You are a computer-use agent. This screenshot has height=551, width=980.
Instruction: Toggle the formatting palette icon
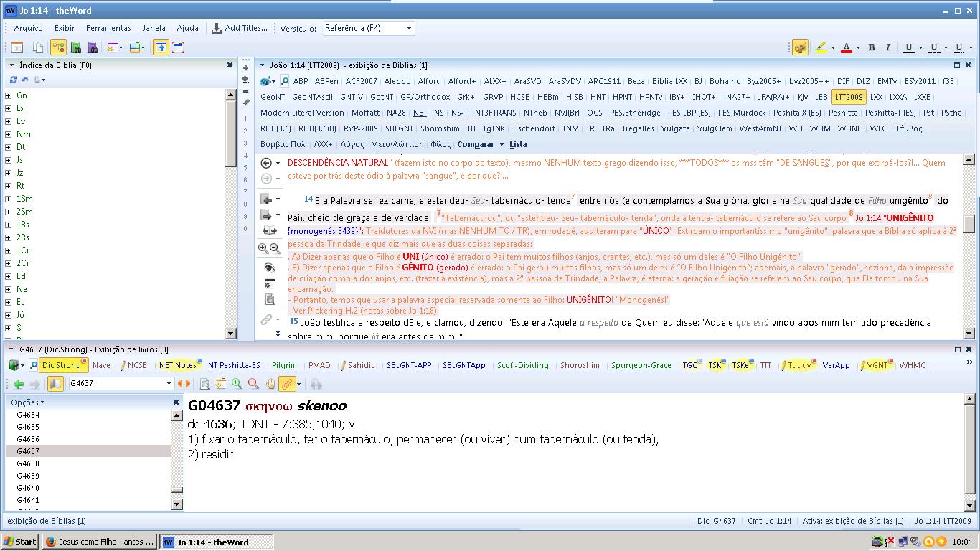click(800, 47)
